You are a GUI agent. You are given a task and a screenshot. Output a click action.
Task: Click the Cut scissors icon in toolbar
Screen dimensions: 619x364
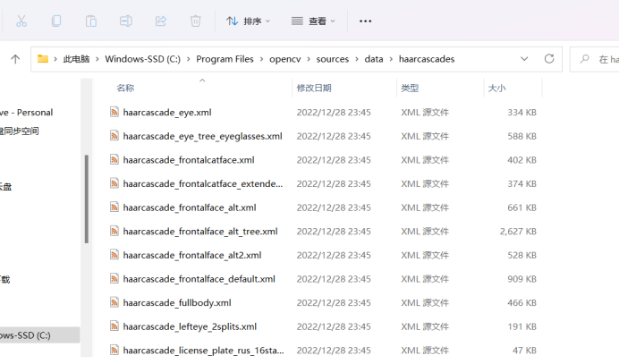pos(21,21)
